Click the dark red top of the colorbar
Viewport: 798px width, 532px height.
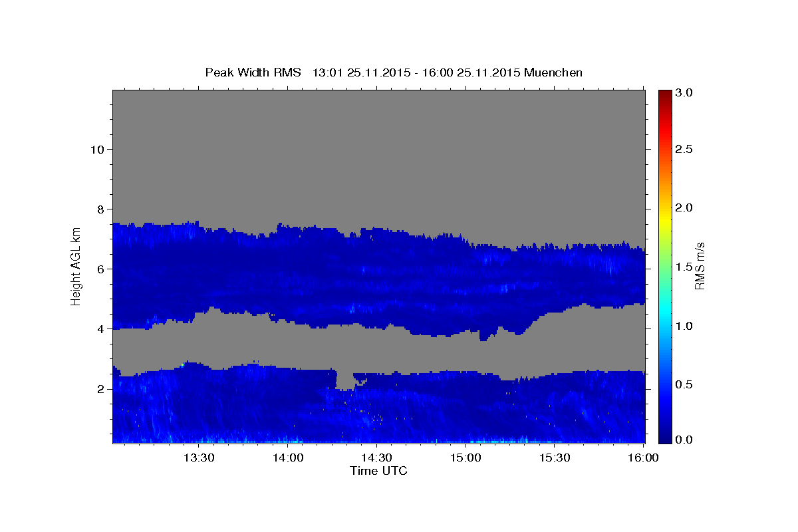coord(664,94)
